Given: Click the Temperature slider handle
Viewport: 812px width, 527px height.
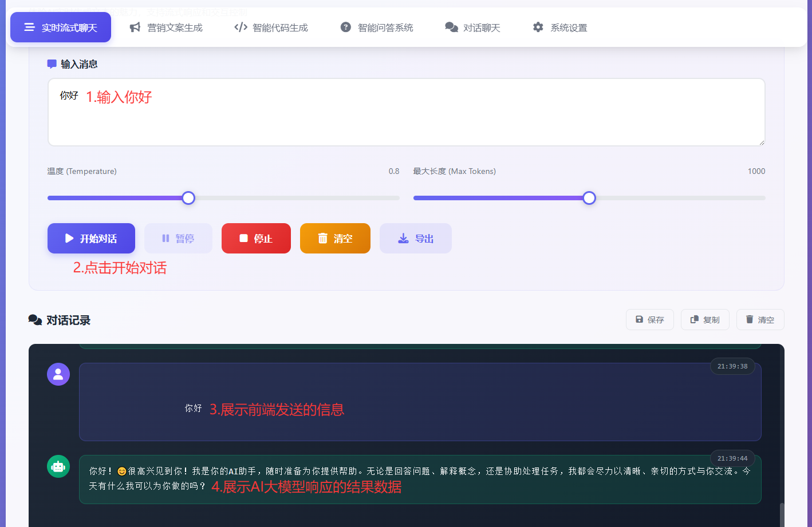Looking at the screenshot, I should pyautogui.click(x=188, y=198).
